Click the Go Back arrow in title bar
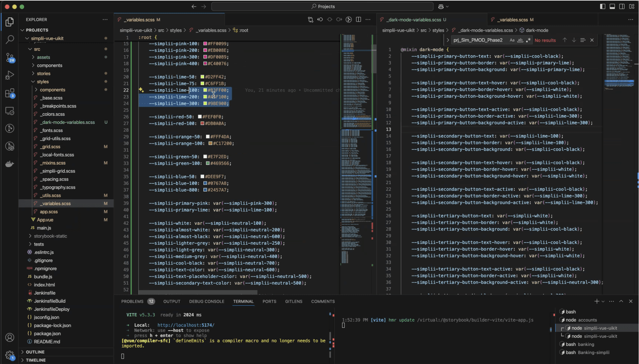 pos(194,7)
